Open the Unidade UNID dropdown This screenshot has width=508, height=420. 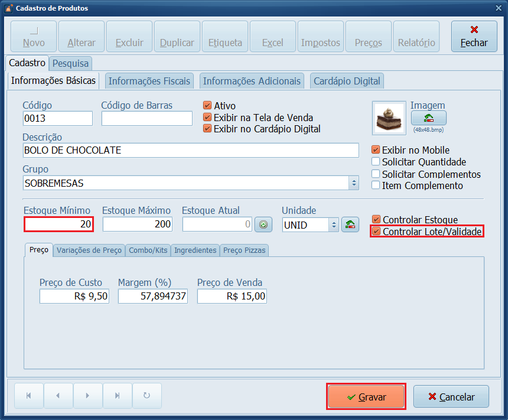[x=334, y=224]
